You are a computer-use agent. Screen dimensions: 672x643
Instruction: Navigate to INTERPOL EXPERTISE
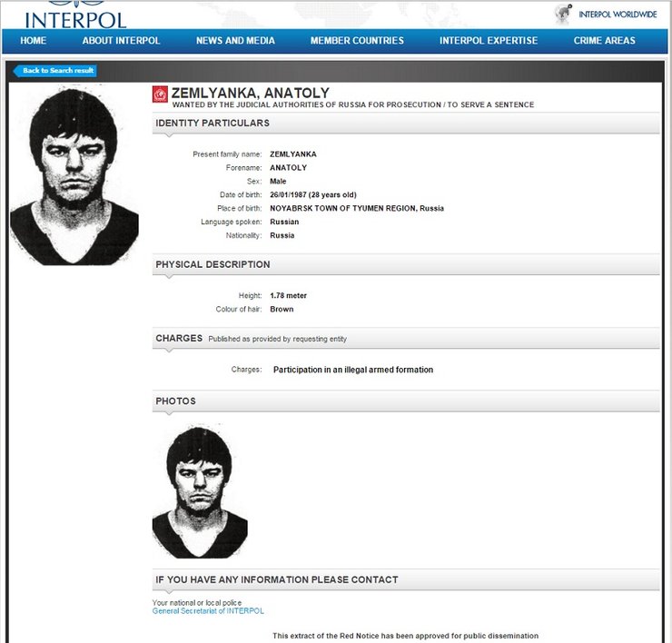coord(489,41)
